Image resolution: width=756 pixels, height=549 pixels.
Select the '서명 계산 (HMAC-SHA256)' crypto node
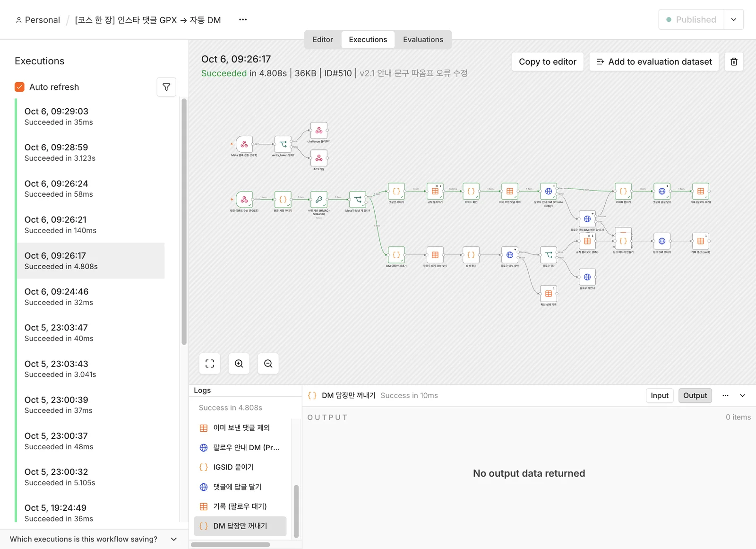point(319,200)
